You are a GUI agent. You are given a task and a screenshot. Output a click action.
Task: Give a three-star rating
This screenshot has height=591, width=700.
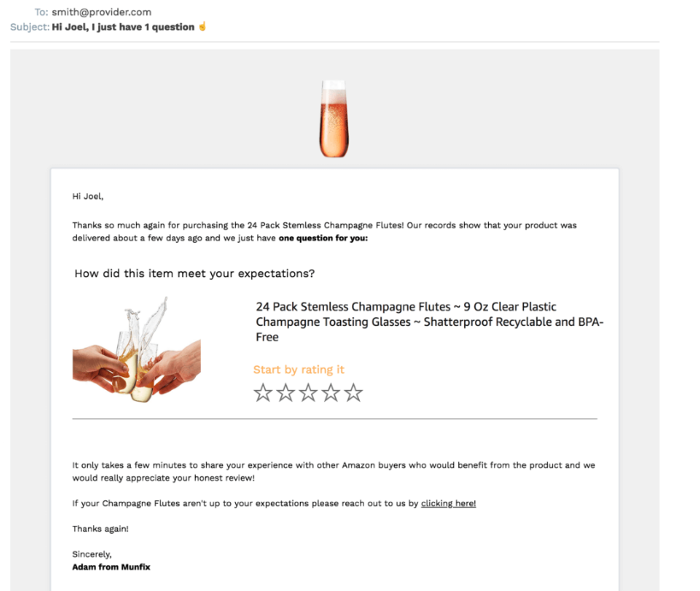[x=309, y=393]
